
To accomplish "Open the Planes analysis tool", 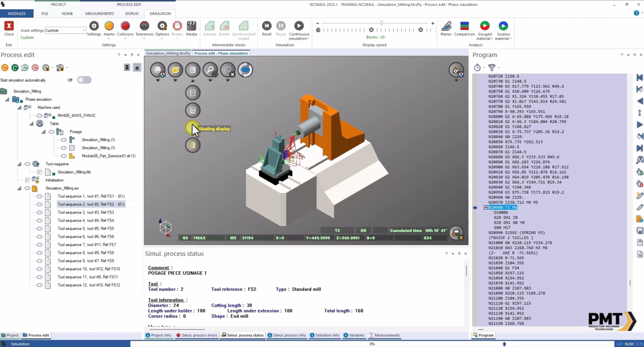I will [x=446, y=26].
